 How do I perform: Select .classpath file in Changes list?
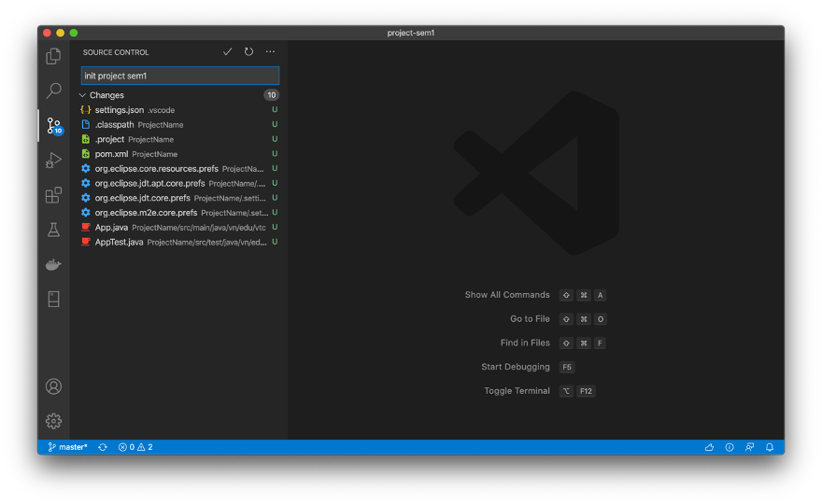(x=179, y=125)
